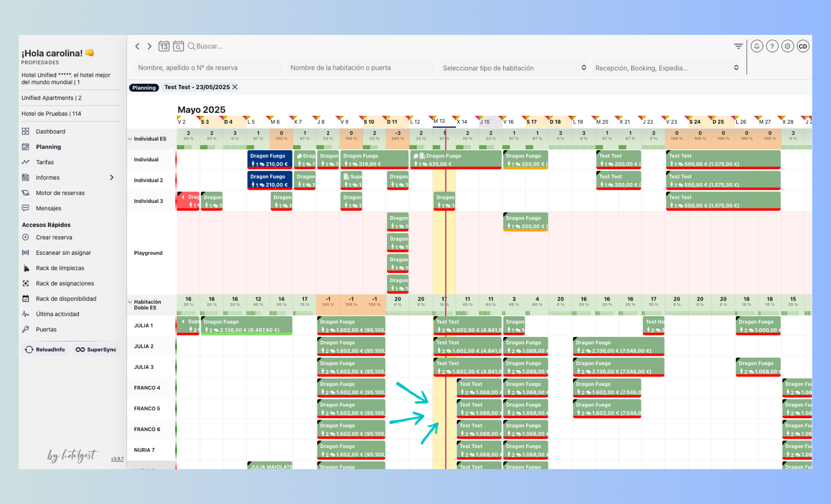Click the Dashboard icon in sidebar

click(x=26, y=132)
